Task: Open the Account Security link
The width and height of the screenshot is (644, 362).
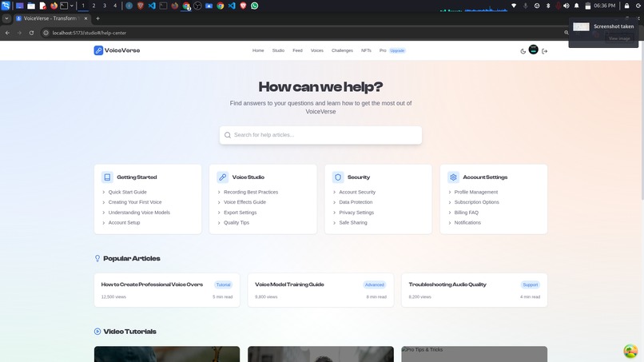Action: click(357, 192)
